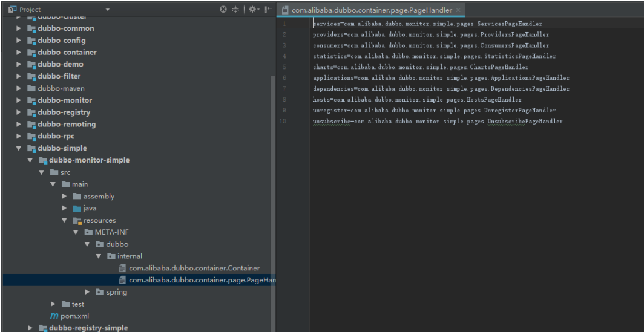
Task: Click the resources root folder icon
Action: point(77,221)
